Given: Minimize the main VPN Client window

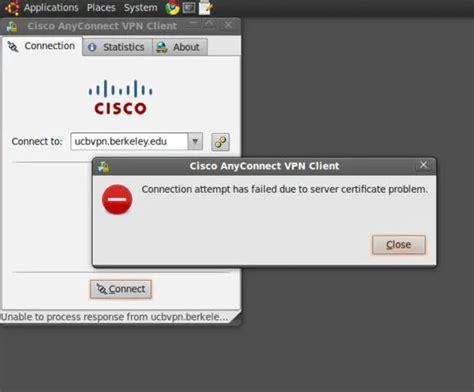Looking at the screenshot, I should click(x=193, y=25).
